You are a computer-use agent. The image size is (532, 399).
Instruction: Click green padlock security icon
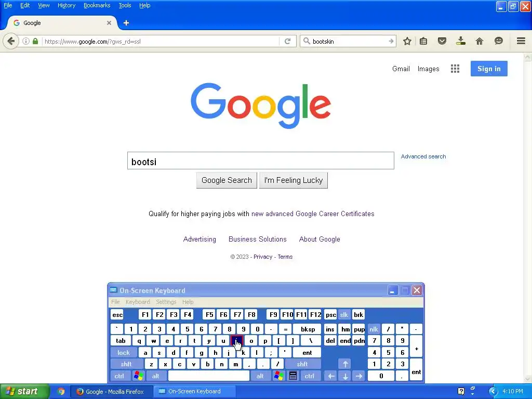[35, 42]
